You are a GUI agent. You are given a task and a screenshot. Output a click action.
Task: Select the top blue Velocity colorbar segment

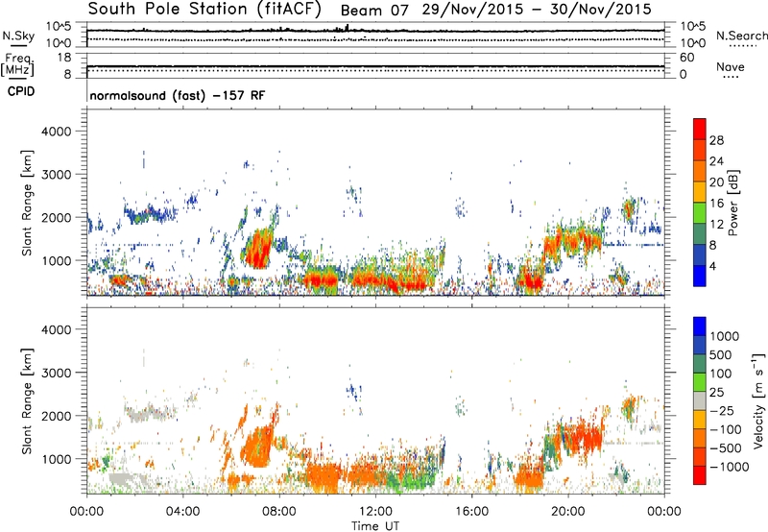click(x=700, y=326)
